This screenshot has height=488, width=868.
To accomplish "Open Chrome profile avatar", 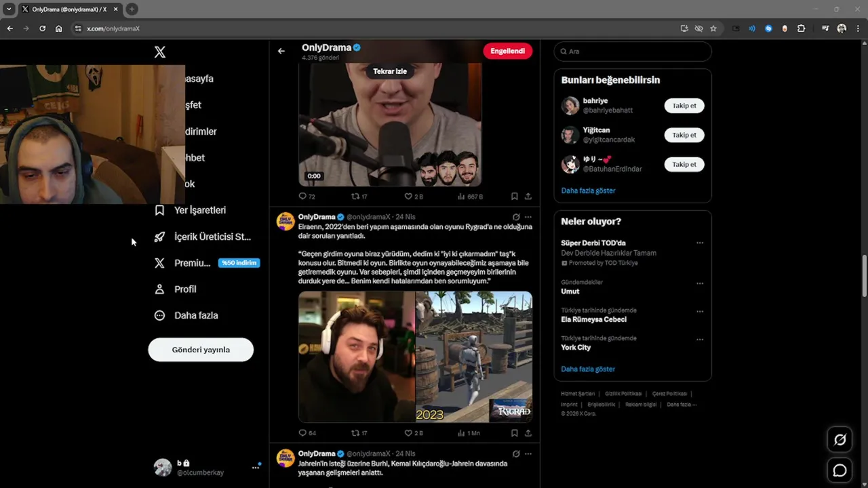I will [842, 28].
